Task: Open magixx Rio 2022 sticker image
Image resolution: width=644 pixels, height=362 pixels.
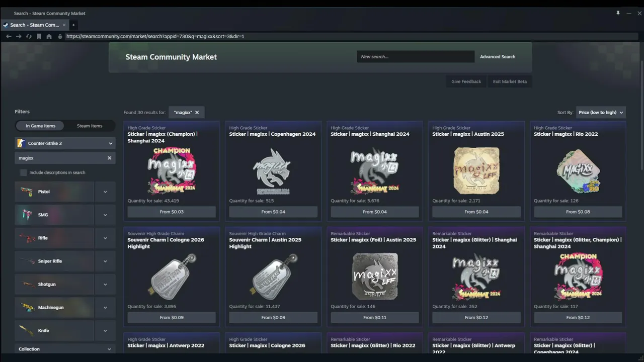Action: pos(578,171)
